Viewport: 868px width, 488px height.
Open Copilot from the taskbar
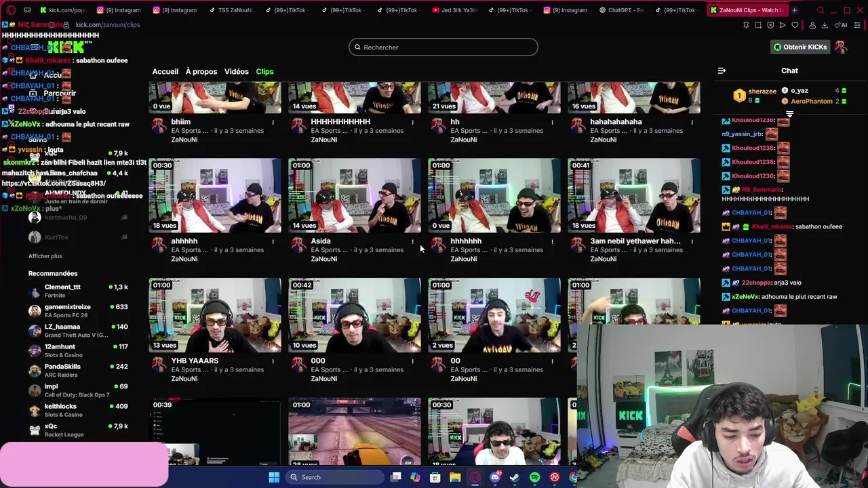pyautogui.click(x=415, y=477)
